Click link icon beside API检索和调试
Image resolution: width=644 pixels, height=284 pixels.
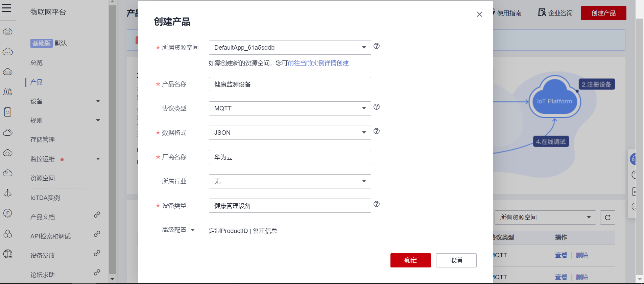tap(97, 234)
